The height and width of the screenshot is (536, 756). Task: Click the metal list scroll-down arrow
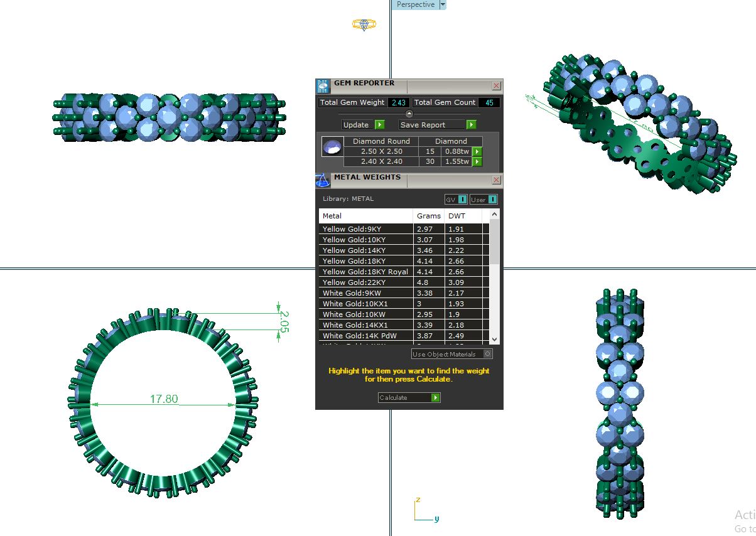pyautogui.click(x=494, y=339)
